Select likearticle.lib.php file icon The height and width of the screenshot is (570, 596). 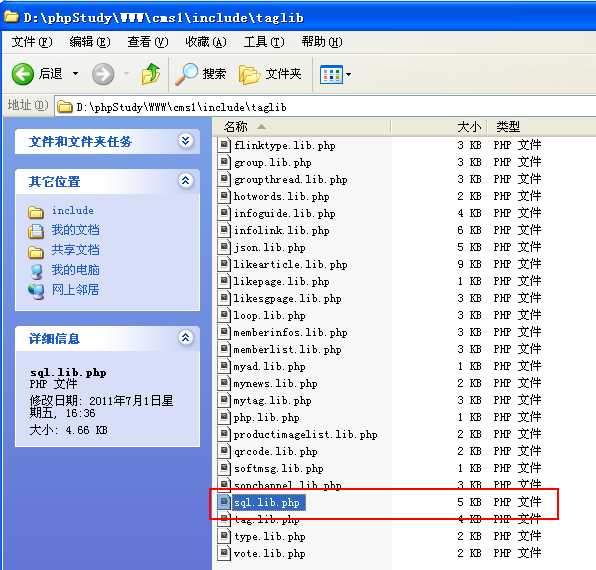pyautogui.click(x=224, y=264)
